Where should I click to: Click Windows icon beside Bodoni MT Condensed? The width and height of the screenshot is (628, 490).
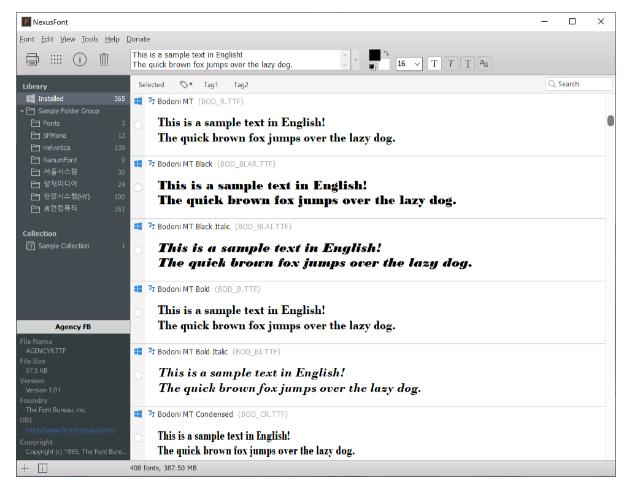138,414
